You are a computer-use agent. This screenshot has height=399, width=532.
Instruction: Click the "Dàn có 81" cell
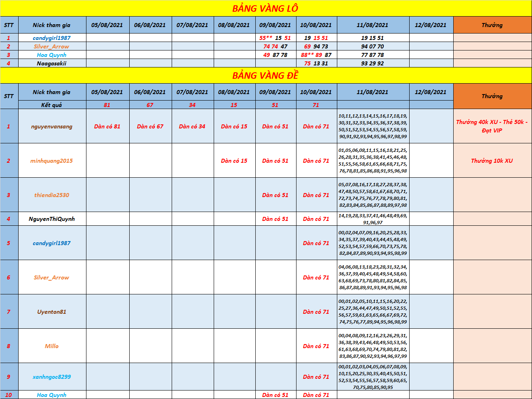(x=107, y=126)
